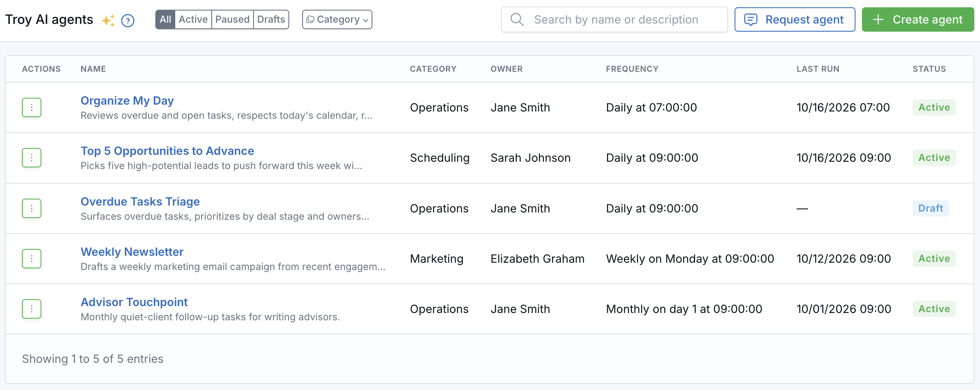Expand the Category filter dropdown
This screenshot has width=980, height=390.
tap(337, 19)
